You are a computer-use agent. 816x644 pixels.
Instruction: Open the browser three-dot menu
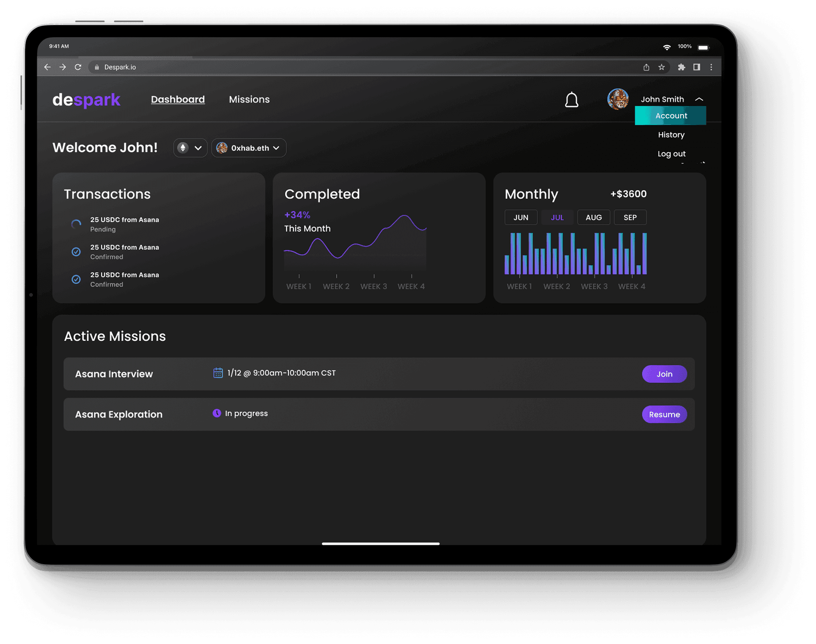(711, 67)
